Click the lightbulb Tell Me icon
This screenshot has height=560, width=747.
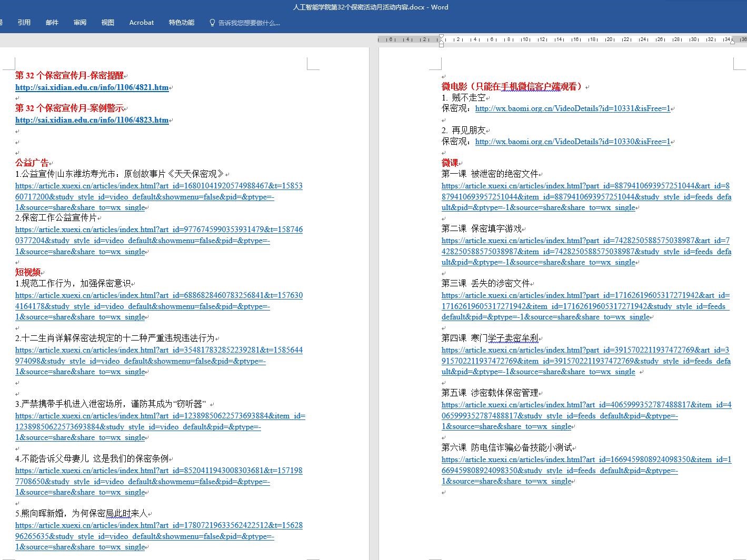point(213,23)
